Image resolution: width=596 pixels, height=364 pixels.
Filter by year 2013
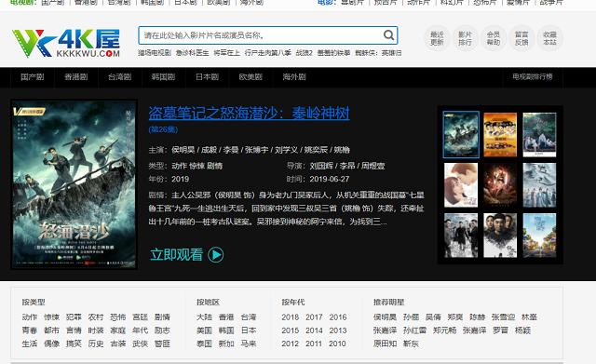[338, 330]
